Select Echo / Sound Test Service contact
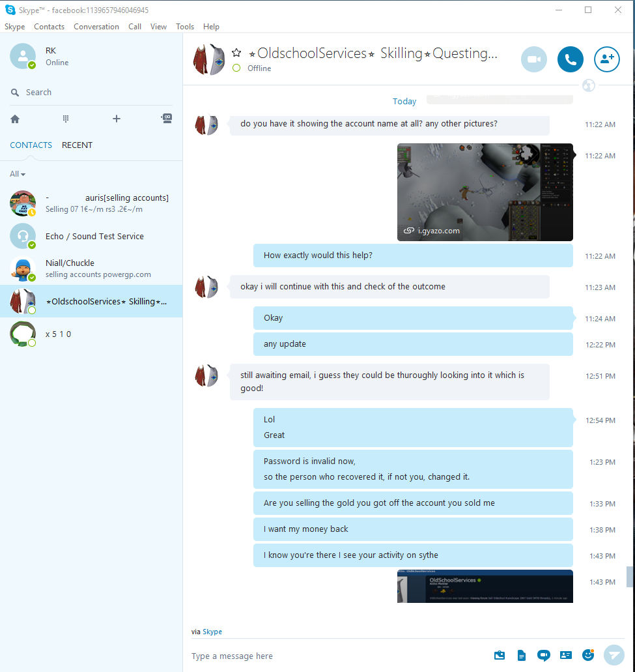Image resolution: width=635 pixels, height=672 pixels. [x=91, y=236]
